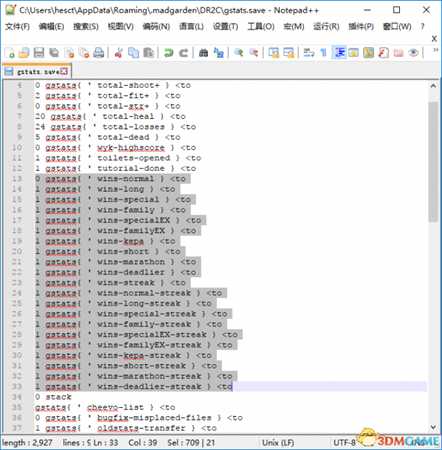The height and width of the screenshot is (450, 442).
Task: Toggle the word wrap toolbar button
Action: 309,53
